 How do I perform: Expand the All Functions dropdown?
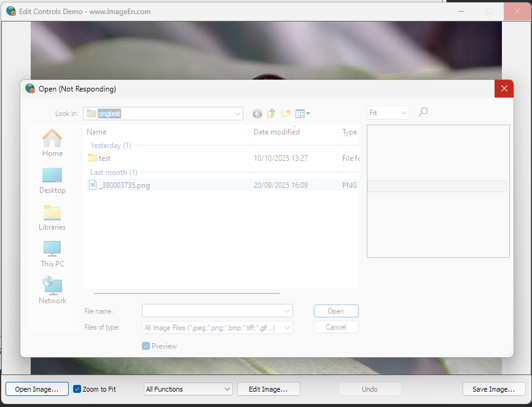click(x=227, y=389)
